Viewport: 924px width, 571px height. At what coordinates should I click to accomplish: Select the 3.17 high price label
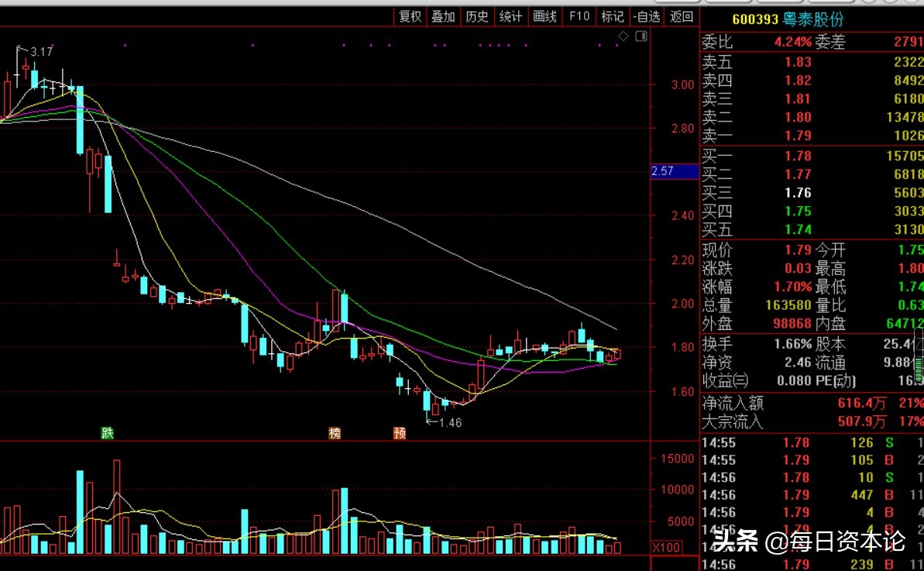[x=41, y=52]
